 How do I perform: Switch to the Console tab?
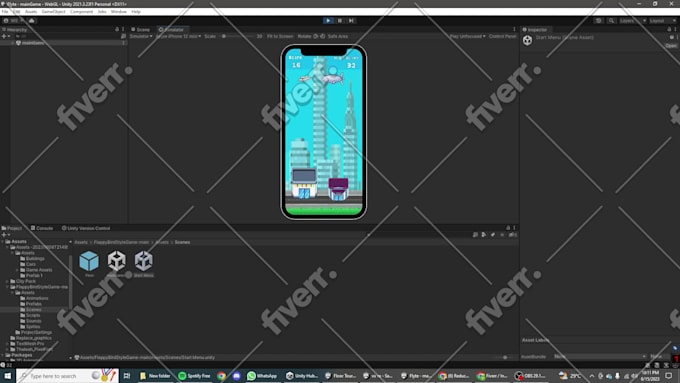42,228
